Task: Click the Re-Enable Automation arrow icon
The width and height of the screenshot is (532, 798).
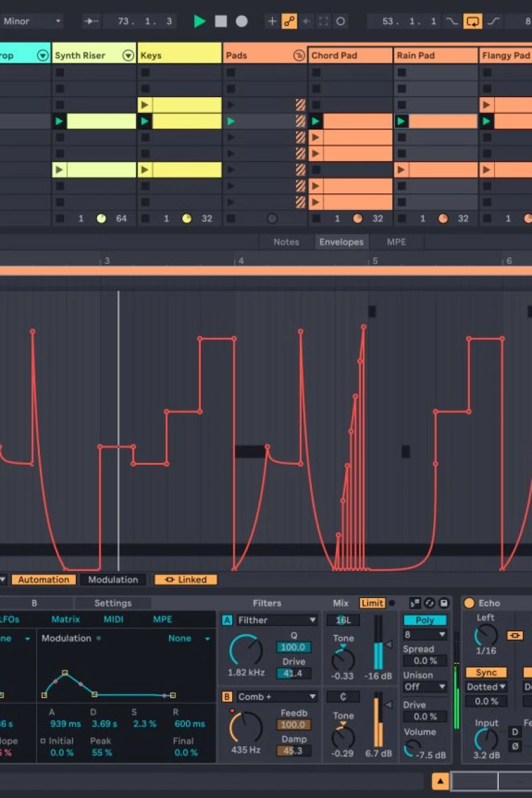Action: (307, 21)
